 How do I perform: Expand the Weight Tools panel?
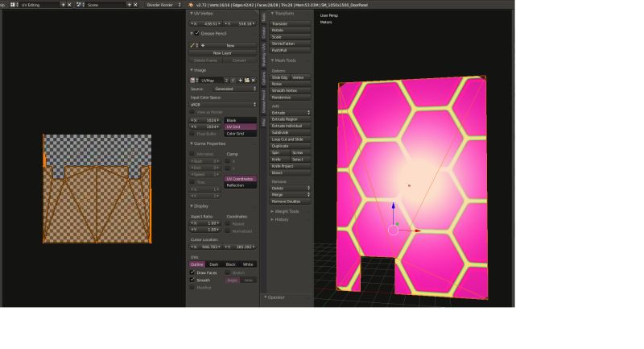click(x=284, y=211)
